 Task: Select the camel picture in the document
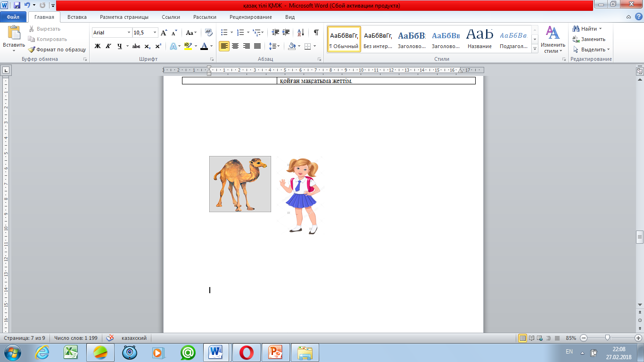240,184
